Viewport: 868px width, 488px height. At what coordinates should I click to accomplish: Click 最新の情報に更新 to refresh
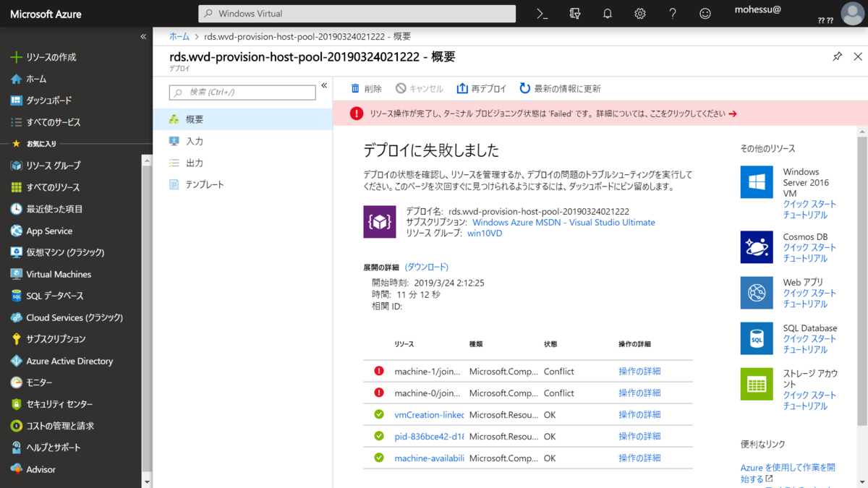point(560,88)
